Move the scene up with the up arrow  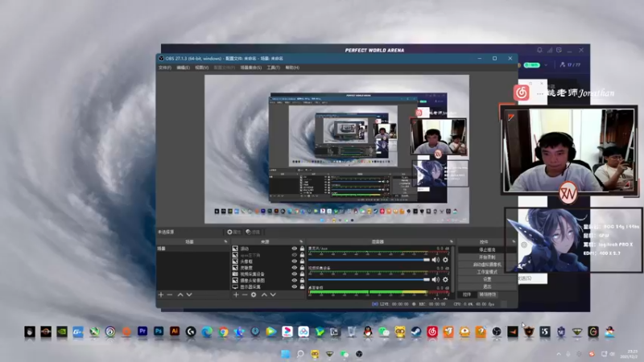(180, 294)
